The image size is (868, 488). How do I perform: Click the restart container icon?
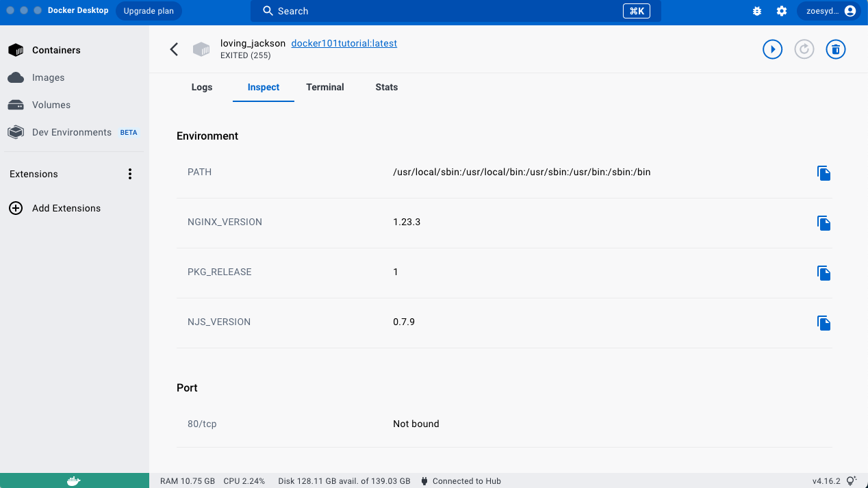click(x=804, y=49)
